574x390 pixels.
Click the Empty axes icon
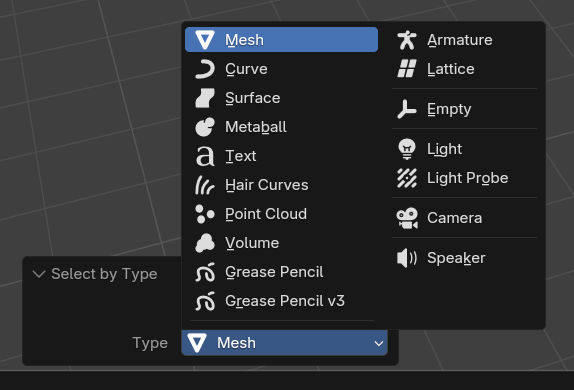(x=407, y=109)
